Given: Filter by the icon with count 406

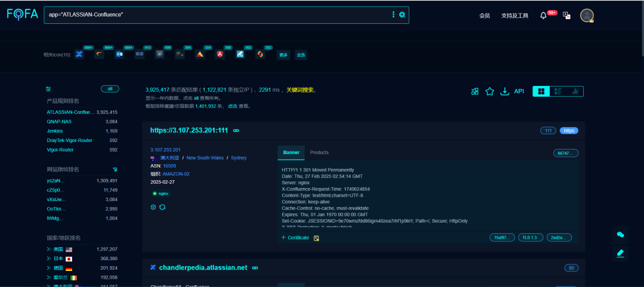Looking at the screenshot, I should tap(160, 54).
